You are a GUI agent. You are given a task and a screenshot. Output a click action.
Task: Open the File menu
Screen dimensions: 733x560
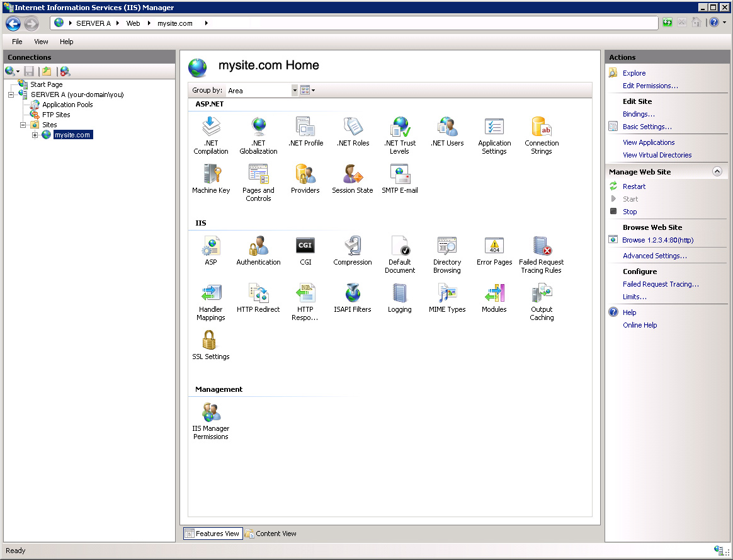(17, 42)
